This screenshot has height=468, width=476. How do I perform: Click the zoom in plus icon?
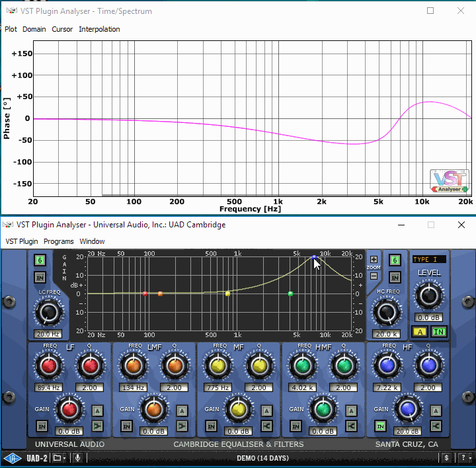point(374,260)
